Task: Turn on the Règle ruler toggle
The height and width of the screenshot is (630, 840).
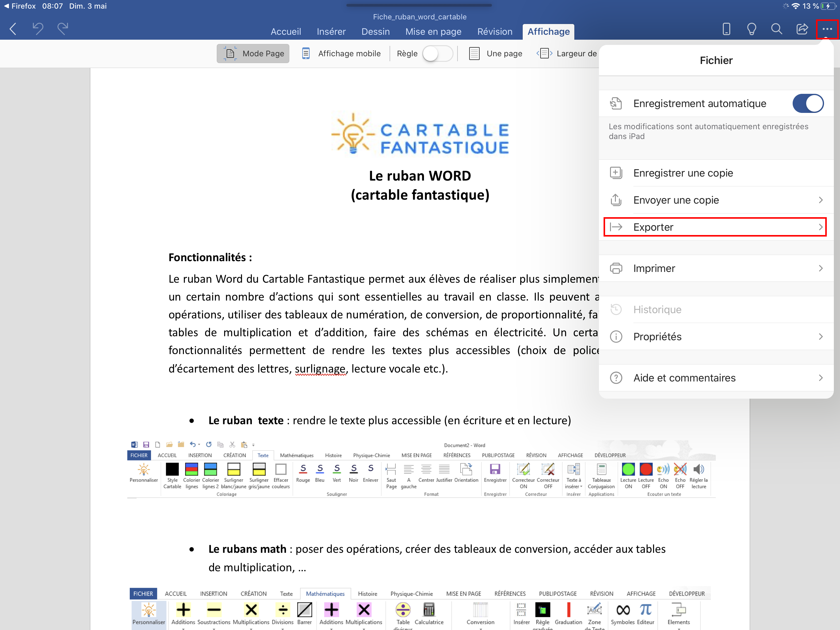Action: point(437,54)
